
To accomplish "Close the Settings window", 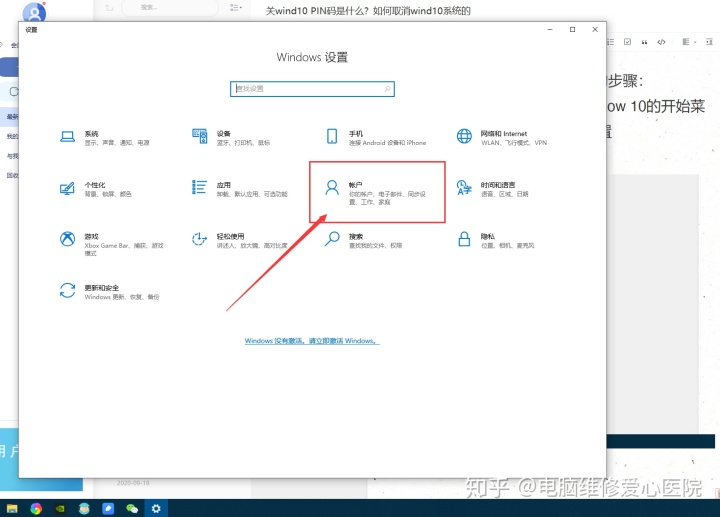I will click(x=595, y=29).
